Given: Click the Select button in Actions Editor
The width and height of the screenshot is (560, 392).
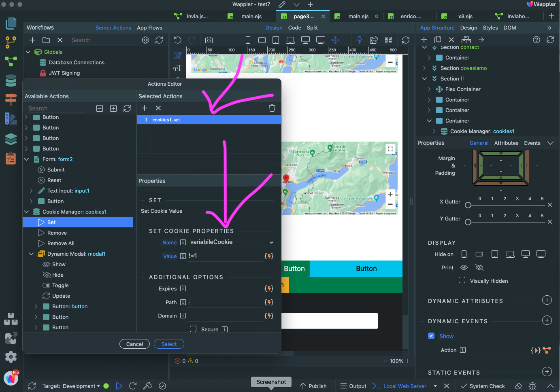Looking at the screenshot, I should (169, 344).
